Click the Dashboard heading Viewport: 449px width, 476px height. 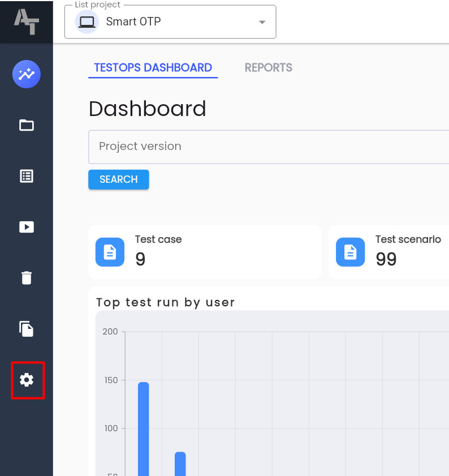(148, 109)
